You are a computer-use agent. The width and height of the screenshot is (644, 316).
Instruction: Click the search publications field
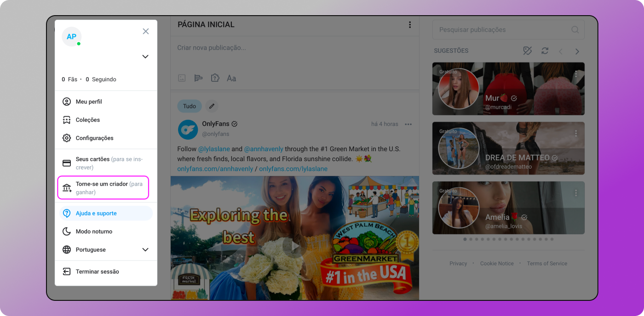tap(501, 29)
